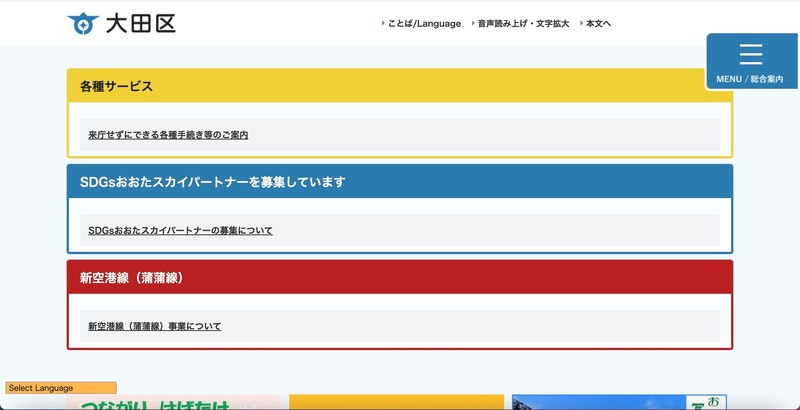Open the ことば/Language link

[x=425, y=23]
